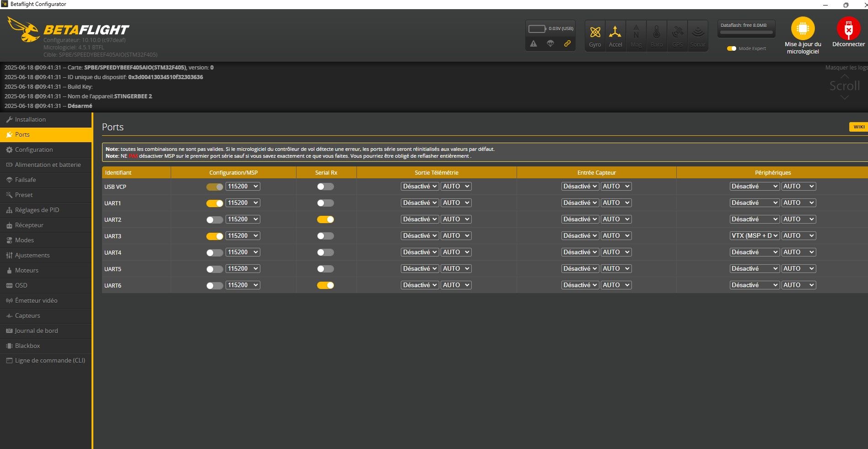Go to the Récepteur tab
868x449 pixels.
click(x=29, y=225)
